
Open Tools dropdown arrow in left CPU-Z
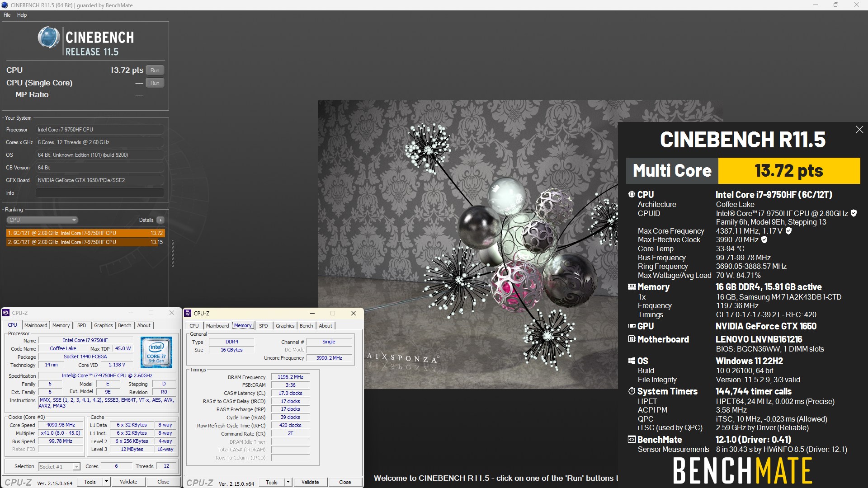[107, 482]
